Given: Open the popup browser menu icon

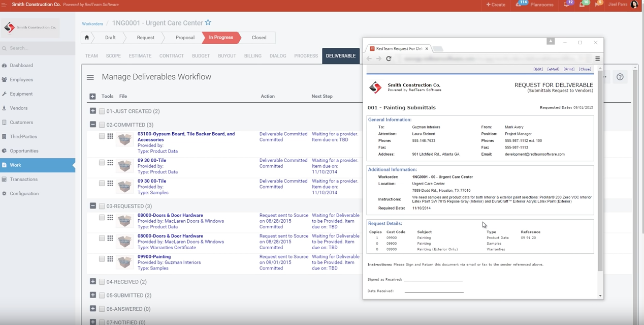Looking at the screenshot, I should [x=597, y=58].
